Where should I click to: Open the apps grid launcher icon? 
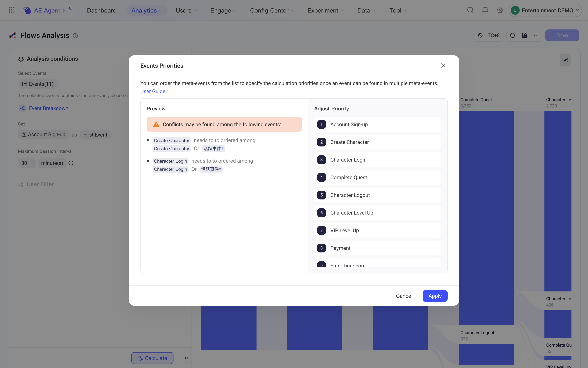point(12,10)
